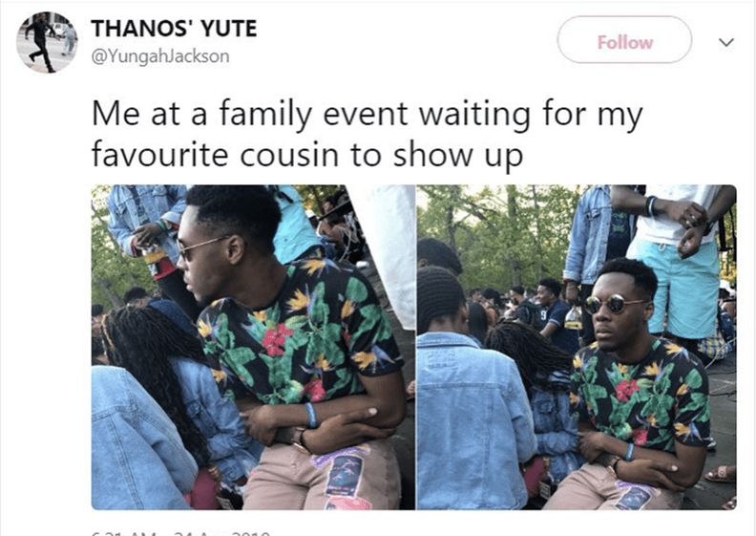Click the tweet's second line "favourite cousin to show up"
Image resolution: width=756 pixels, height=536 pixels.
coord(307,156)
